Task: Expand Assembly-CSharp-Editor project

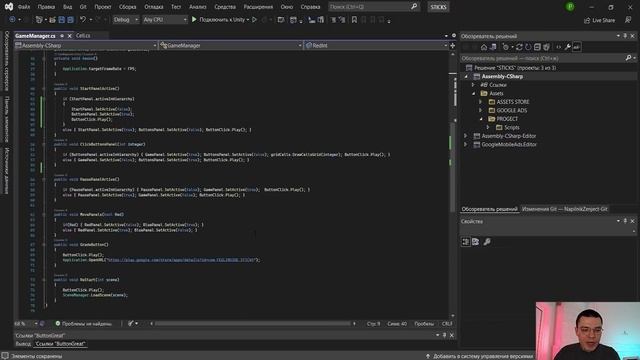Action: click(x=466, y=136)
